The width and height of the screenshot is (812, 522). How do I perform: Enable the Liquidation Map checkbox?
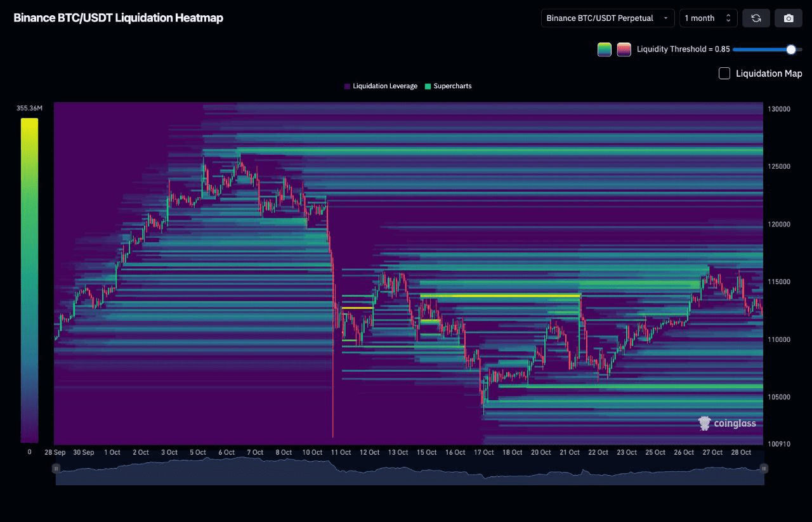coord(724,73)
